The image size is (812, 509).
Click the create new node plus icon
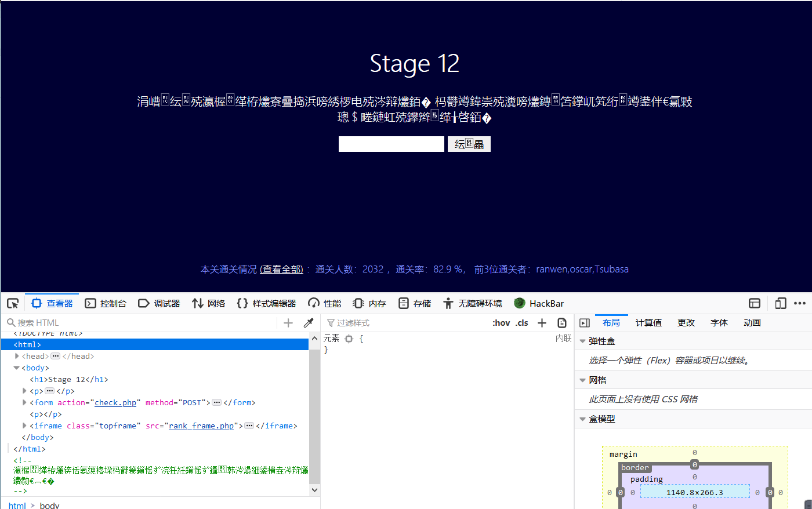click(x=288, y=322)
